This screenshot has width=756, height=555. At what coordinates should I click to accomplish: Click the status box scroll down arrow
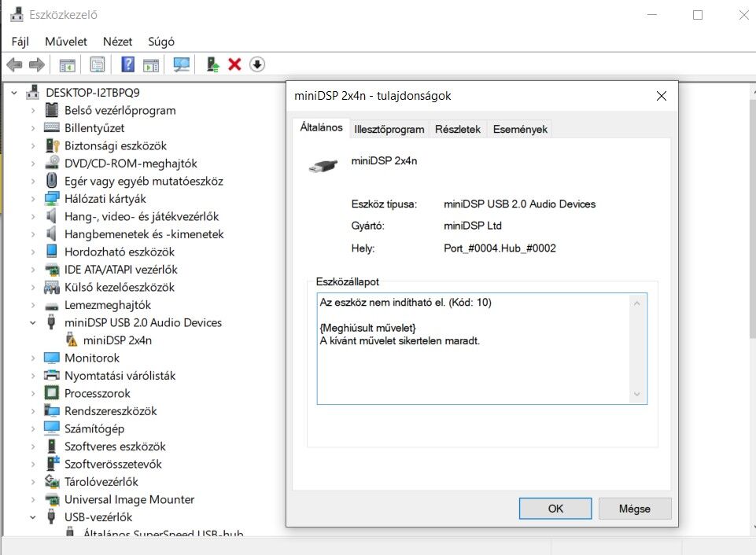(637, 394)
